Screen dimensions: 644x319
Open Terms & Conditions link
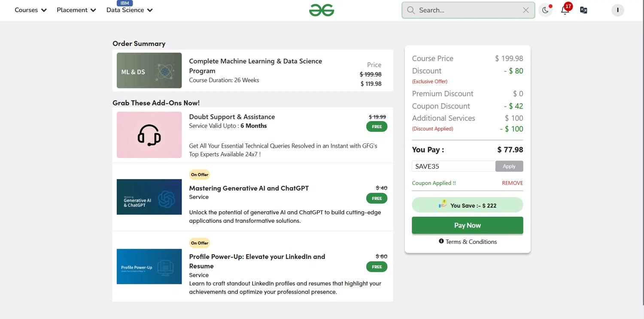pyautogui.click(x=471, y=242)
